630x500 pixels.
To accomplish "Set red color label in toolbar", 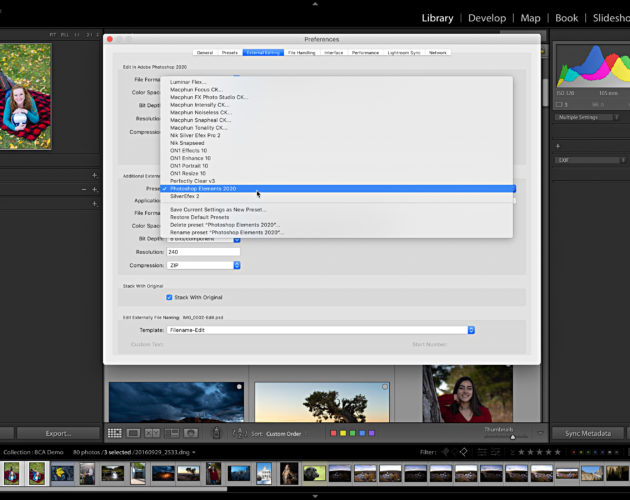I will tap(333, 433).
